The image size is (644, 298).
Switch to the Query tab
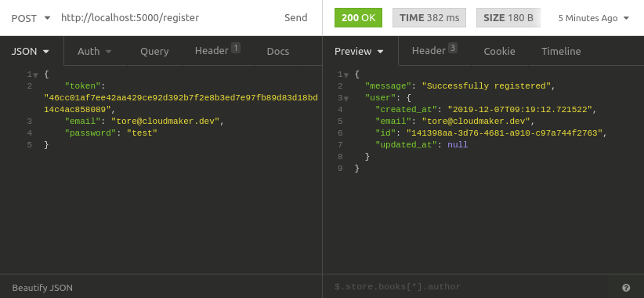click(x=154, y=52)
